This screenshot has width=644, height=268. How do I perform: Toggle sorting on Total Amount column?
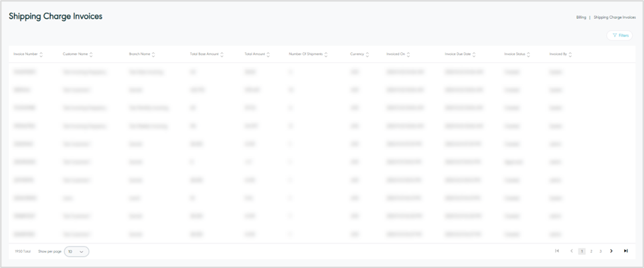[268, 55]
